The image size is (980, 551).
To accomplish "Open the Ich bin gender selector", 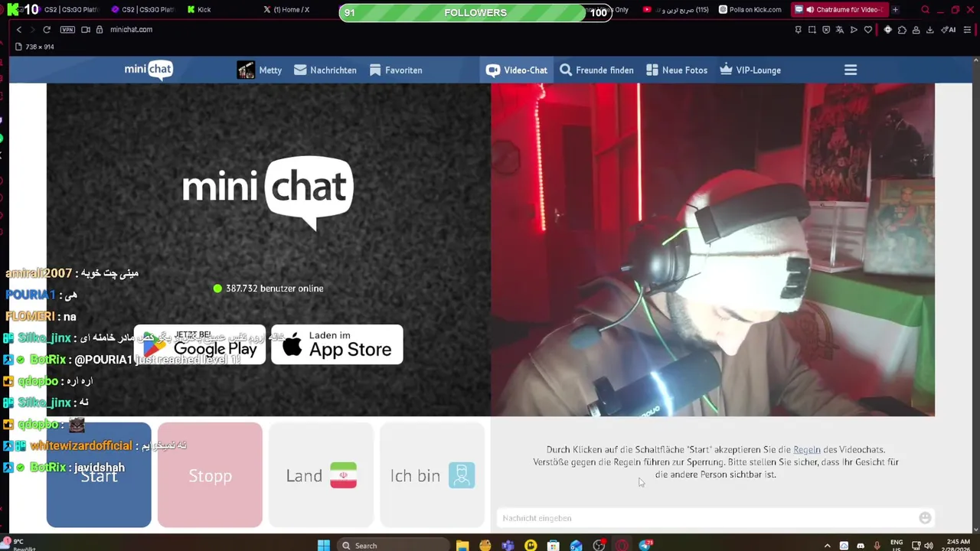I will click(x=432, y=475).
